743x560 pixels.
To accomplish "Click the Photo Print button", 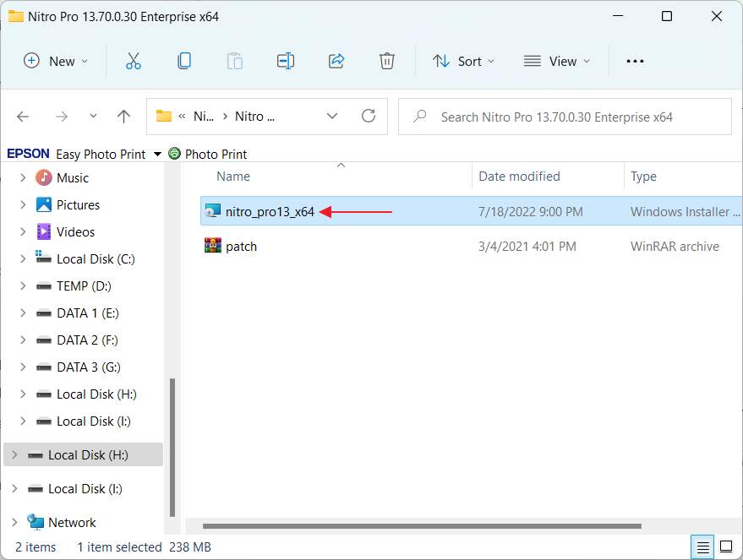I will [x=208, y=154].
